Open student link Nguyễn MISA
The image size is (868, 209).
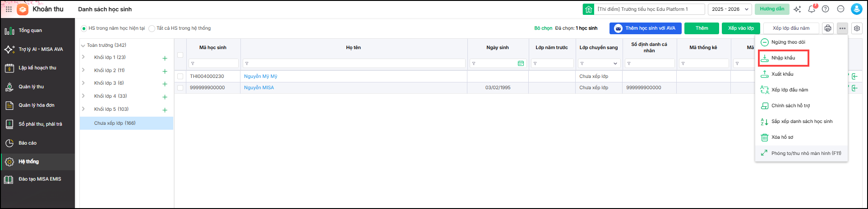pyautogui.click(x=259, y=88)
